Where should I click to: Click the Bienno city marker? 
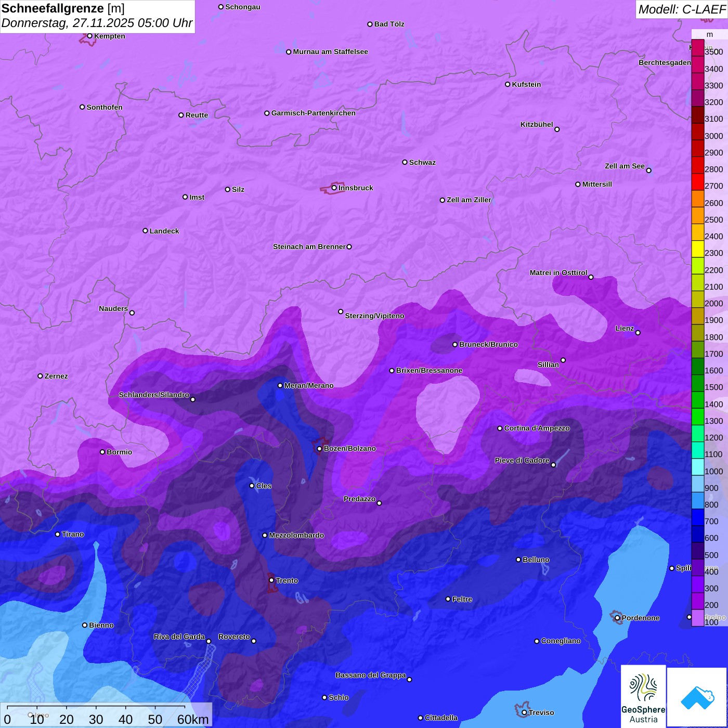point(85,625)
